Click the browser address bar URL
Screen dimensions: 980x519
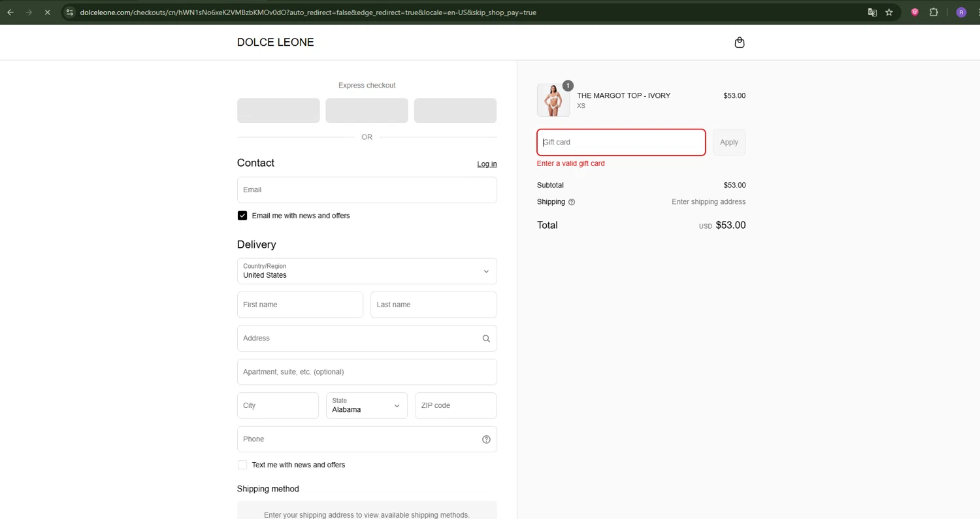308,12
